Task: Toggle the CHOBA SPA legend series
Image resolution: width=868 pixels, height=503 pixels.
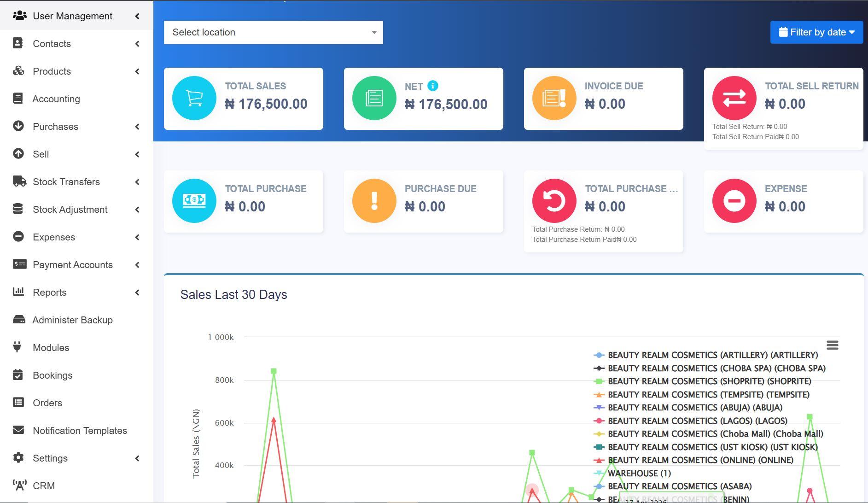Action: (x=710, y=368)
